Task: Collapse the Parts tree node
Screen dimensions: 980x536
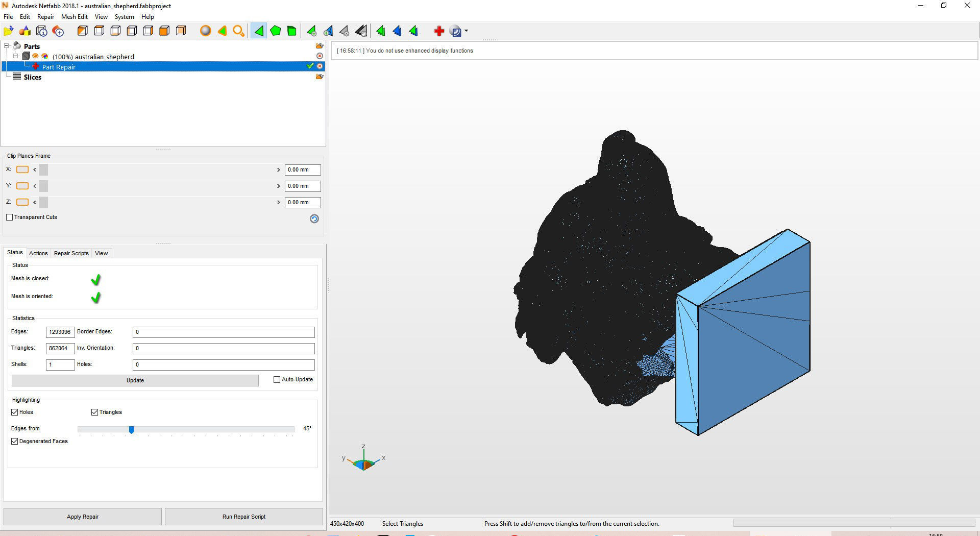Action: tap(7, 46)
